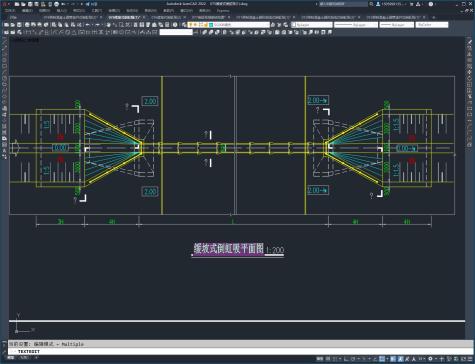Click Make Object's Layer Current icon

pyautogui.click(x=273, y=25)
